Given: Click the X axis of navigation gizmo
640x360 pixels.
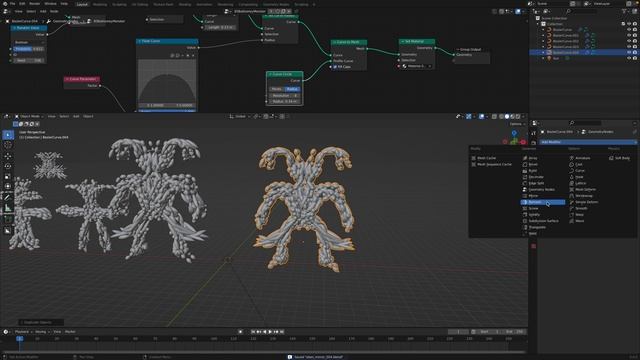Looking at the screenshot, I should [523, 142].
